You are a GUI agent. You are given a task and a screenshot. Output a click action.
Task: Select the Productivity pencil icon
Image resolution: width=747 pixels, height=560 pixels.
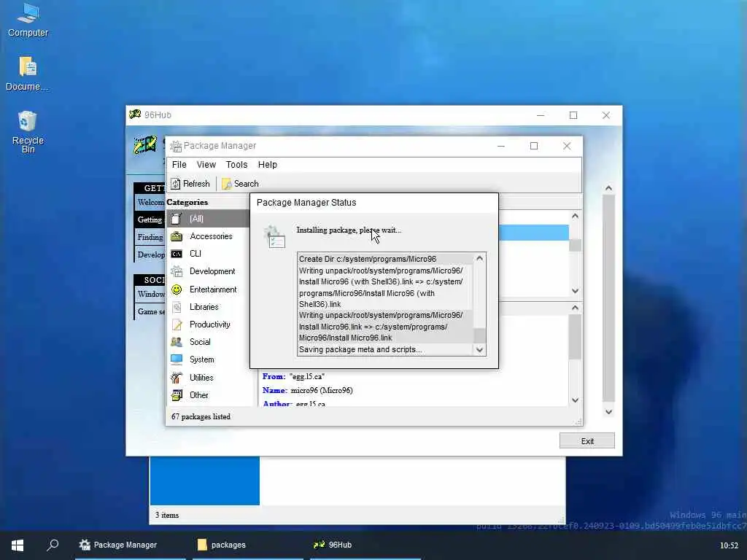point(177,324)
